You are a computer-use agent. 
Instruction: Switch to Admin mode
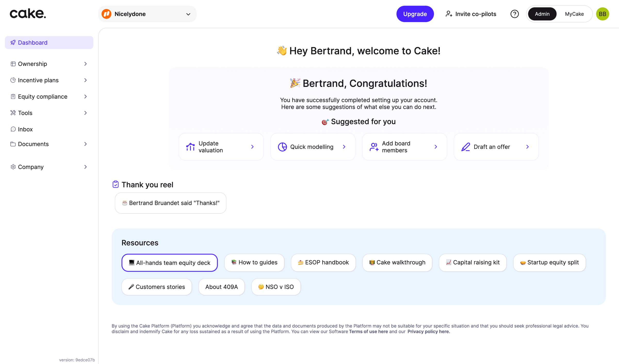point(542,14)
